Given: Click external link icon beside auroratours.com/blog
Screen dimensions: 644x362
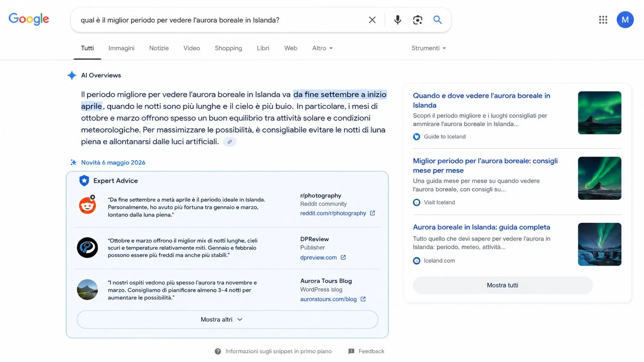Looking at the screenshot, I should pyautogui.click(x=363, y=299).
